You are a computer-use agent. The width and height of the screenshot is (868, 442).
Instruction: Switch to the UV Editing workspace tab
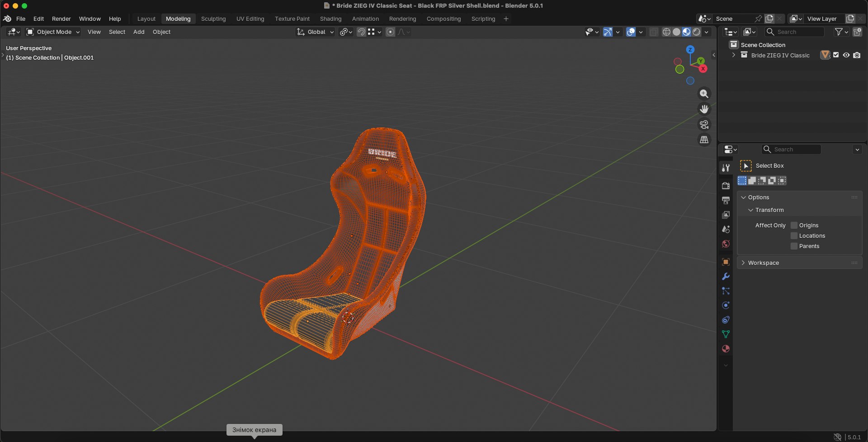(250, 19)
